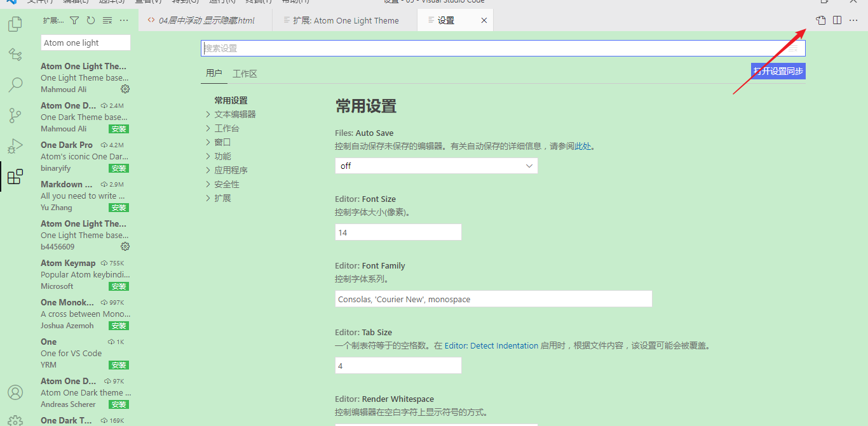Open the 此处 auto save help link
The image size is (868, 426).
click(583, 146)
